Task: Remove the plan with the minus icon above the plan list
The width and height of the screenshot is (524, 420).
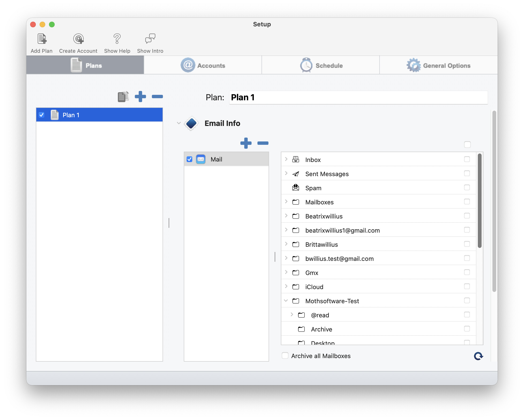Action: tap(157, 97)
